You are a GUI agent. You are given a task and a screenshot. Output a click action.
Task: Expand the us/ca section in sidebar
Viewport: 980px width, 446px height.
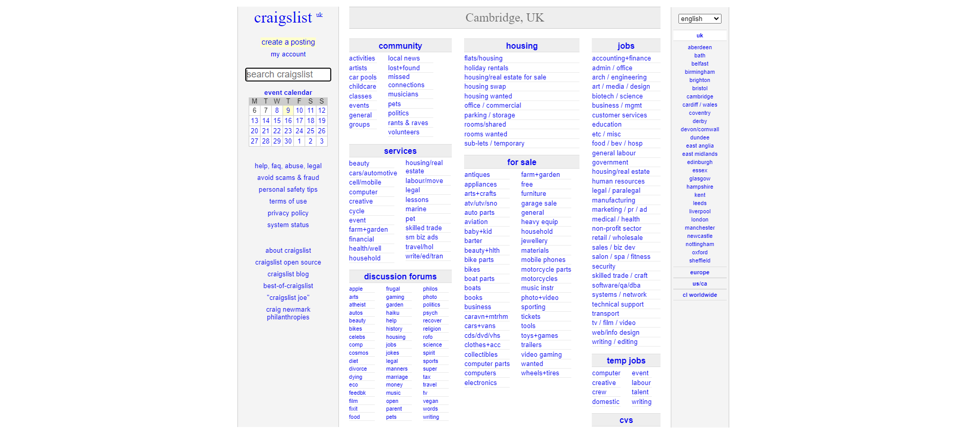point(699,284)
